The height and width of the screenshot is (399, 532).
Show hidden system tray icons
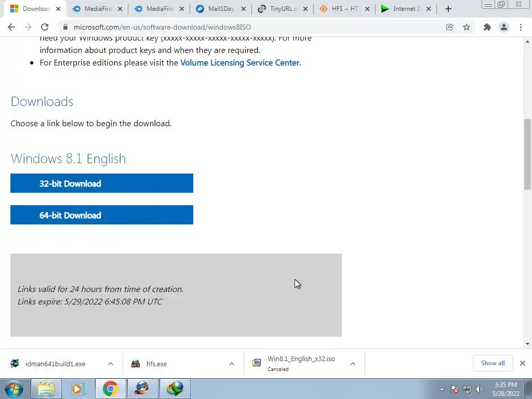coord(442,389)
